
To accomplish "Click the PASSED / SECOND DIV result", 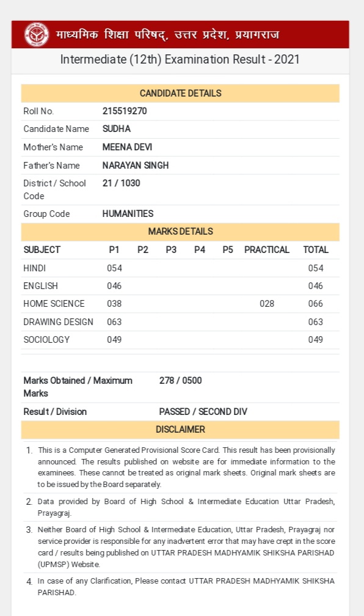I will [x=203, y=412].
